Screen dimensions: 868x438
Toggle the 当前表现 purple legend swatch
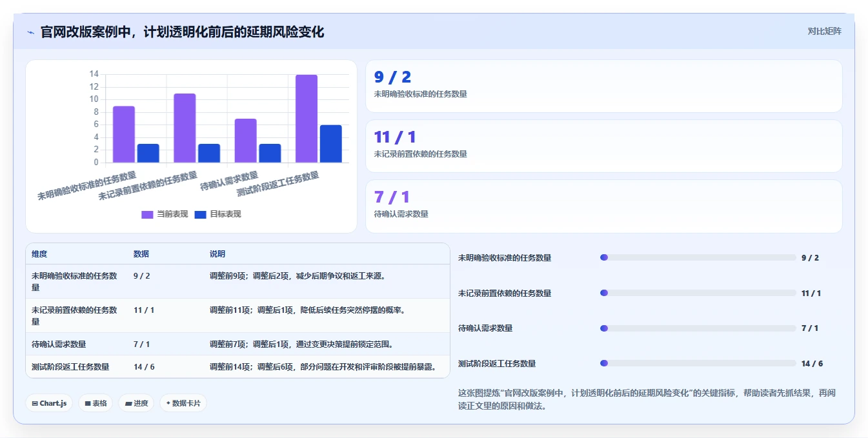147,214
